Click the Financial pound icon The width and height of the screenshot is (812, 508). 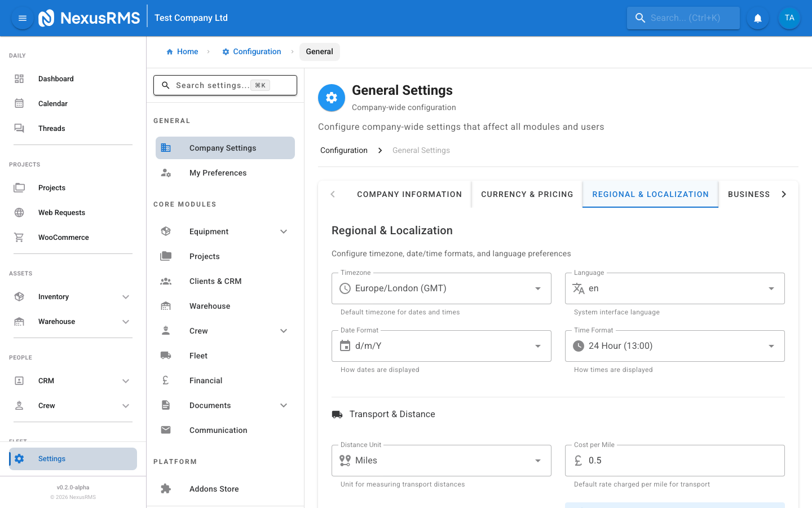pyautogui.click(x=165, y=380)
